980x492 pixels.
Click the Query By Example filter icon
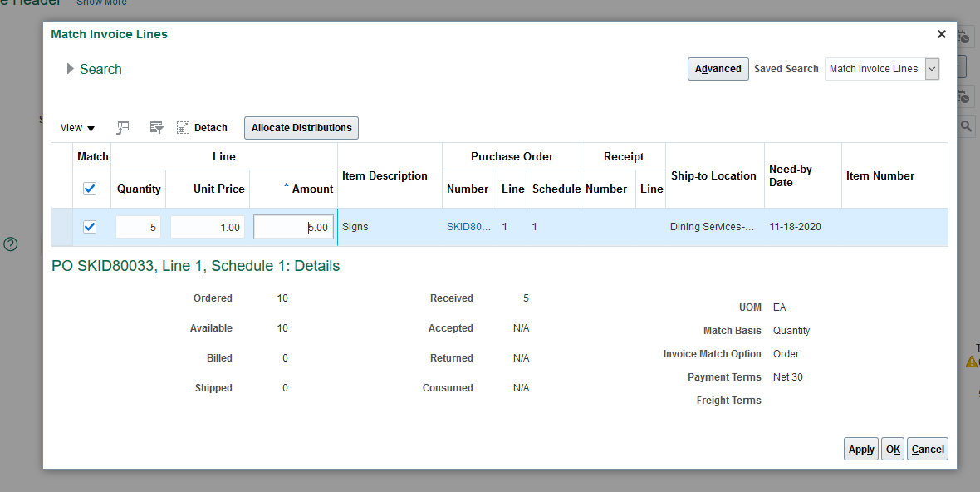tap(156, 127)
